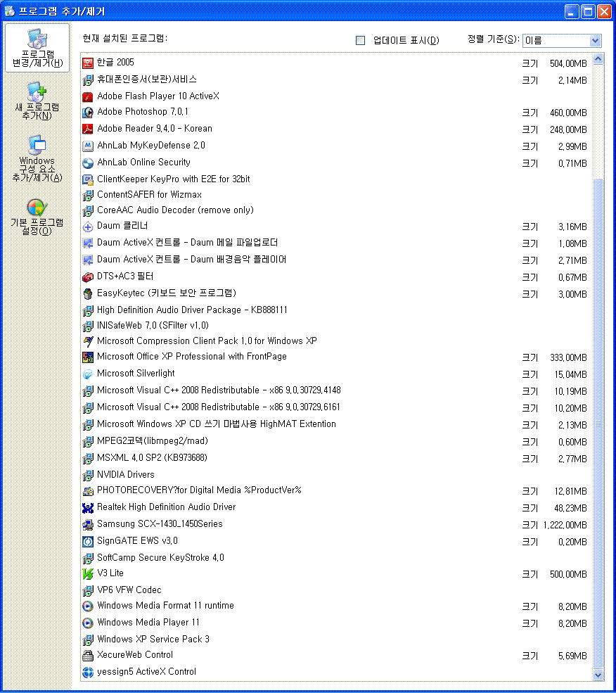Select Daum 메일 파일업로더 ActiveX entry

click(x=336, y=243)
